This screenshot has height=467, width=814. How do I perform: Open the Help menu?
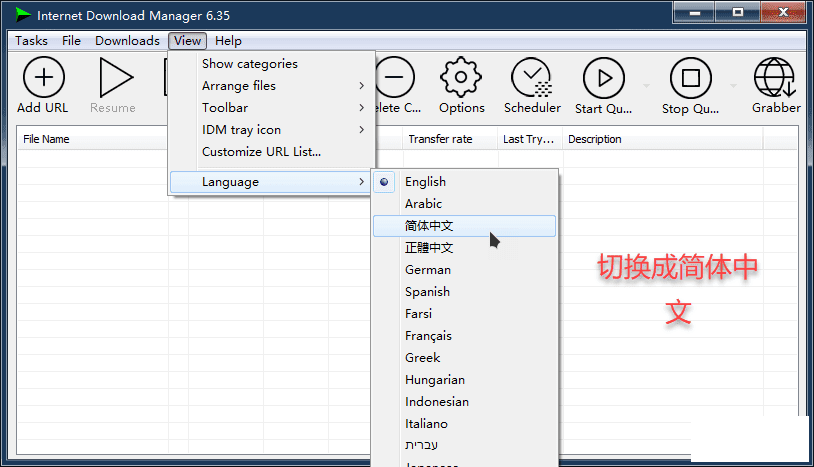228,40
